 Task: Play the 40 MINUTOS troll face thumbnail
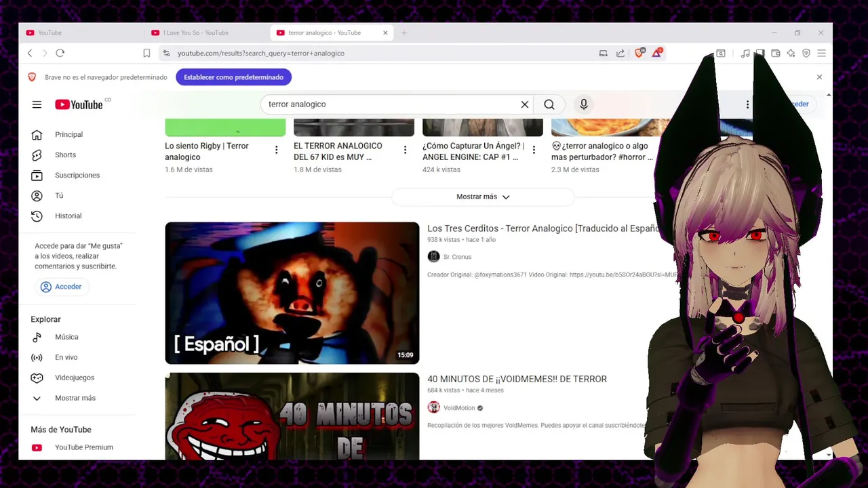[x=292, y=416]
